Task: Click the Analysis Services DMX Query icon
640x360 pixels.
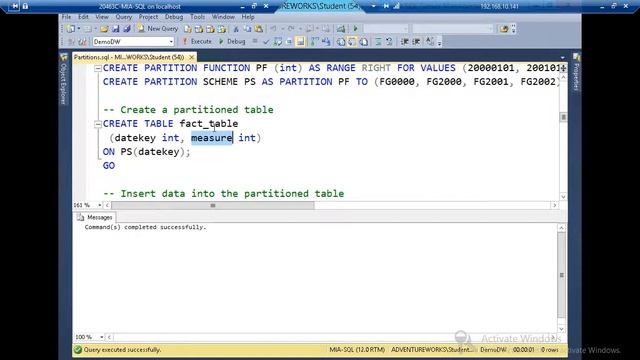Action: coord(210,29)
